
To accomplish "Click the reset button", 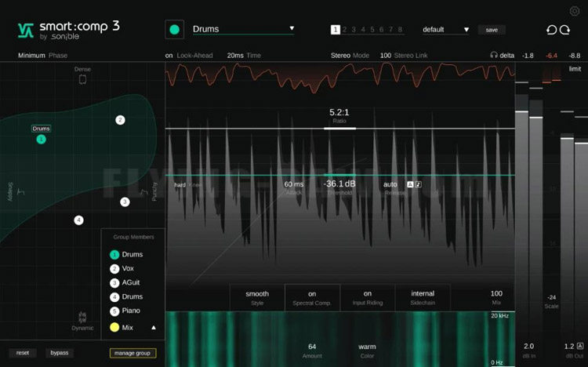I will 23,353.
